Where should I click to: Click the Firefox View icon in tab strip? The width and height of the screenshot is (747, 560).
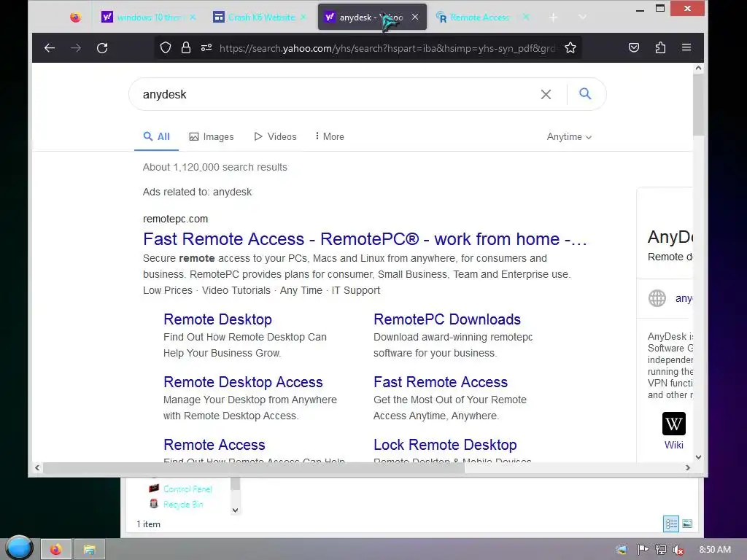coord(75,17)
